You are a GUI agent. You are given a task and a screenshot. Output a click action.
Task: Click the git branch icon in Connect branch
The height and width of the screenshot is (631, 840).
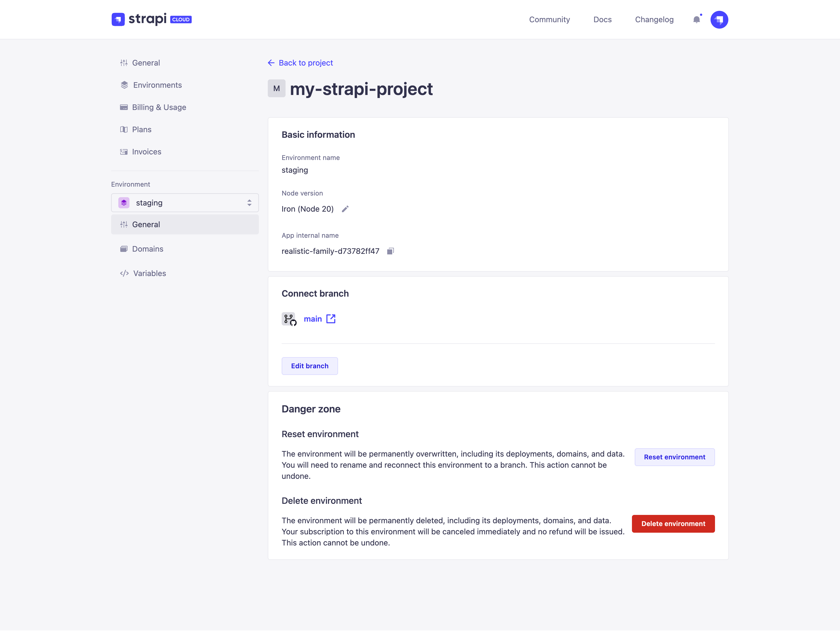click(x=289, y=319)
